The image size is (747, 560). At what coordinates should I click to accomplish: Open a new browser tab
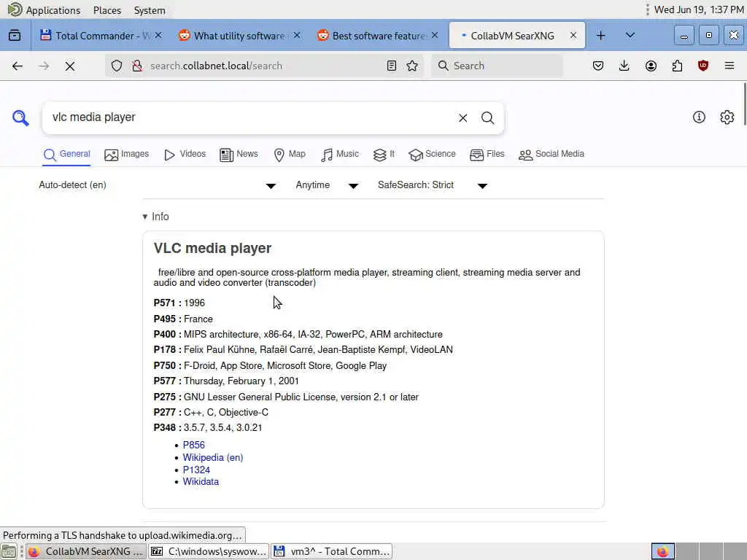click(x=601, y=35)
